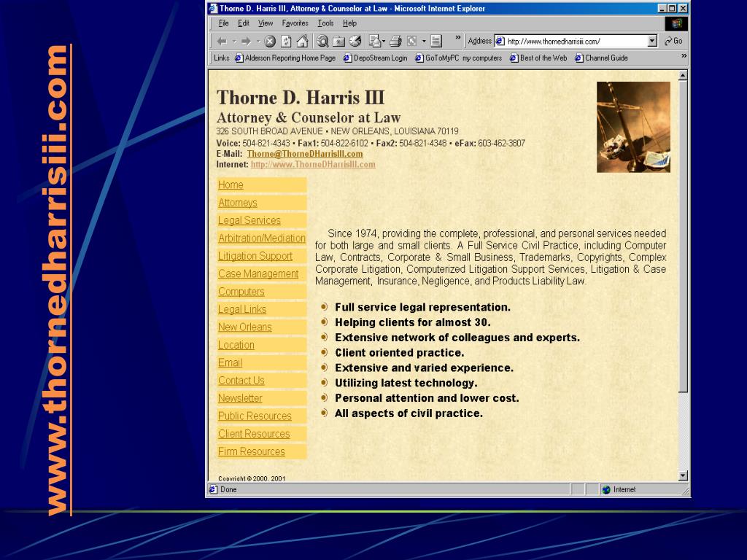This screenshot has height=560, width=747.
Task: Click the page icon in the Address field
Action: pyautogui.click(x=500, y=41)
